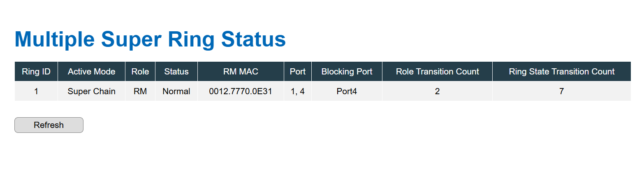This screenshot has width=644, height=174.
Task: Click the Refresh button
Action: pos(49,125)
